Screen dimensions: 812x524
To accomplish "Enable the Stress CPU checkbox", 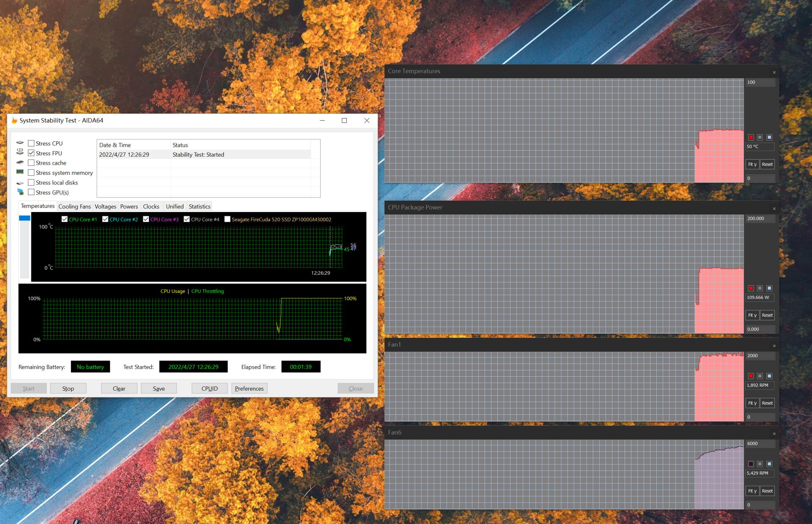I will click(x=31, y=143).
